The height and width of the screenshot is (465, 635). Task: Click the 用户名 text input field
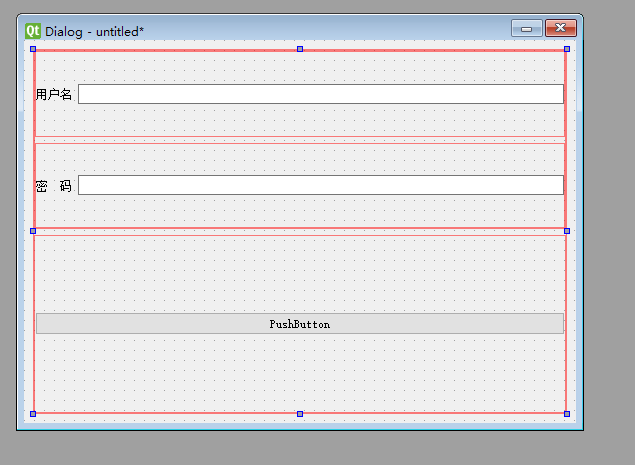[321, 94]
